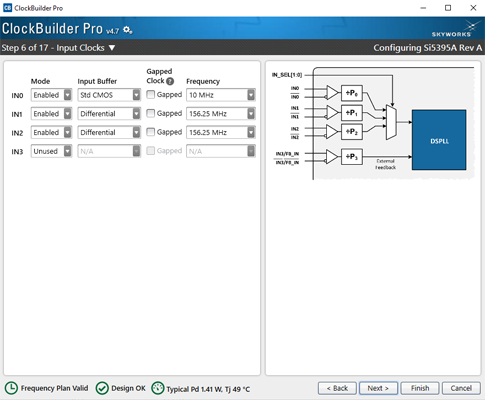Click the ÷P0 divider block in the diagram

[352, 93]
